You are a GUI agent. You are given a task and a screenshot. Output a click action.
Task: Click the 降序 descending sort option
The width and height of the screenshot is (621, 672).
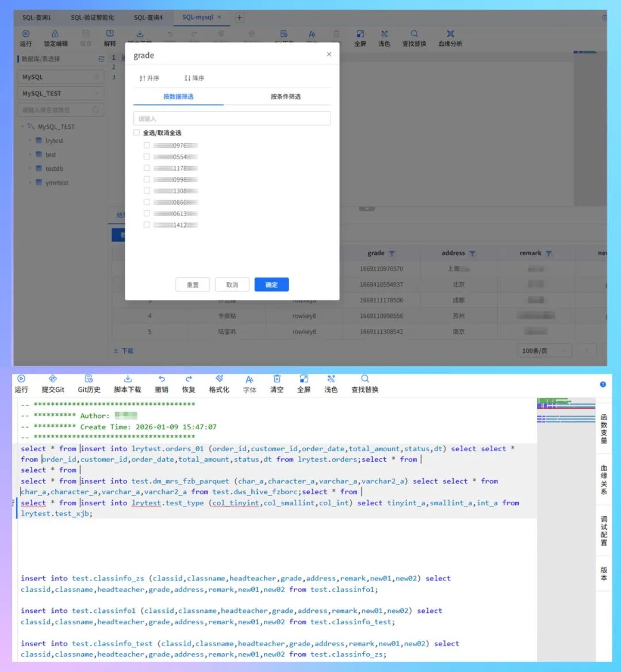coord(194,78)
